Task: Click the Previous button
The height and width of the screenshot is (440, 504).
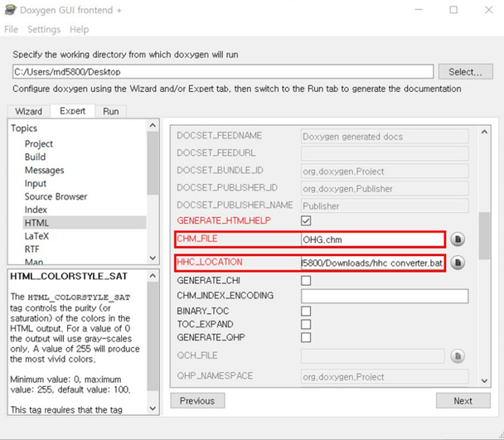Action: 197,401
